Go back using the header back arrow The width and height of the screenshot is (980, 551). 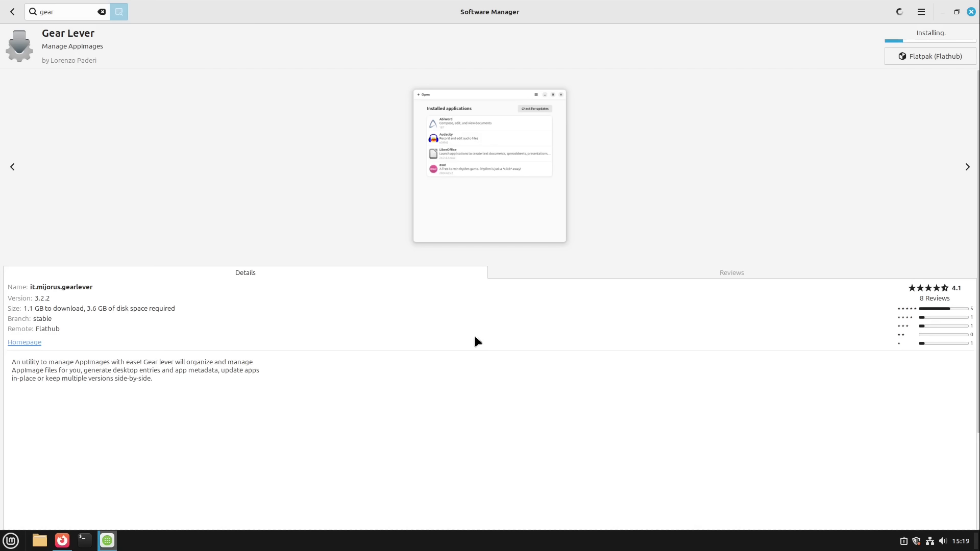tap(12, 12)
